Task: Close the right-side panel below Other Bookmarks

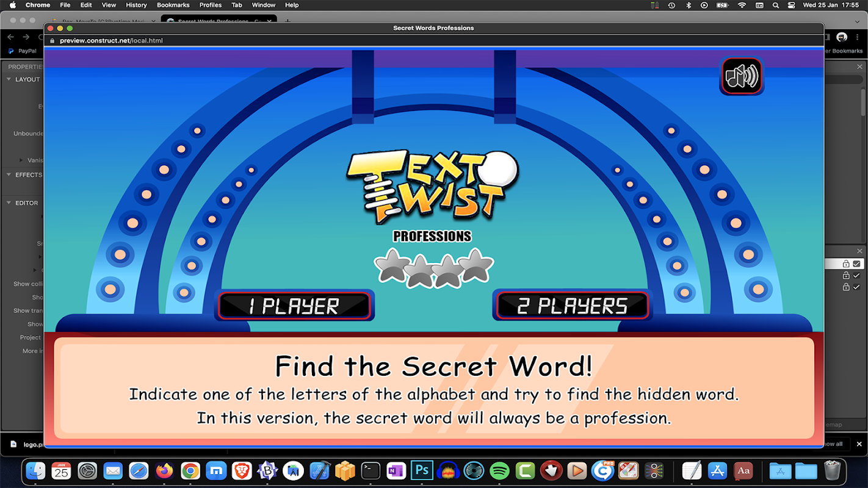Action: 859,66
